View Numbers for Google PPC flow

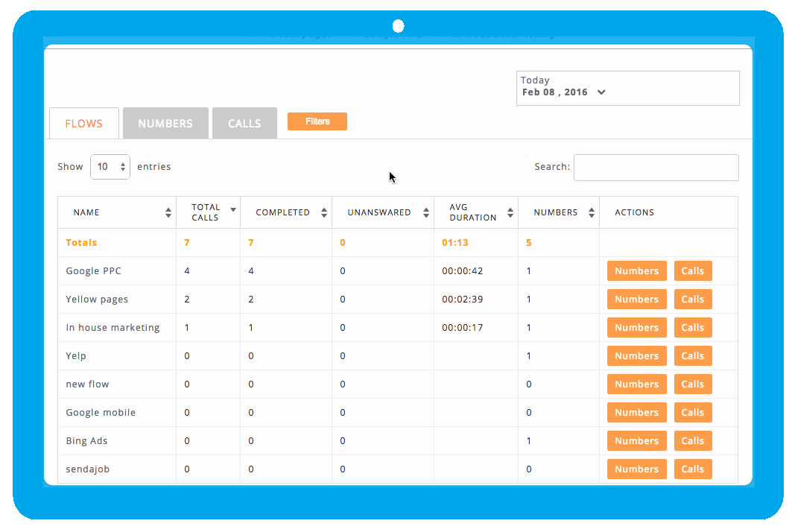pyautogui.click(x=636, y=270)
